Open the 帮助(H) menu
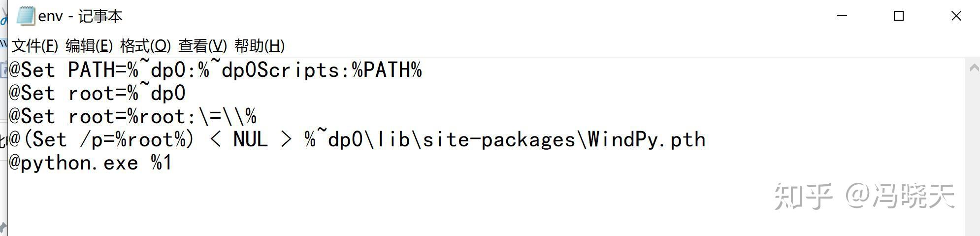The height and width of the screenshot is (236, 980). (x=260, y=46)
